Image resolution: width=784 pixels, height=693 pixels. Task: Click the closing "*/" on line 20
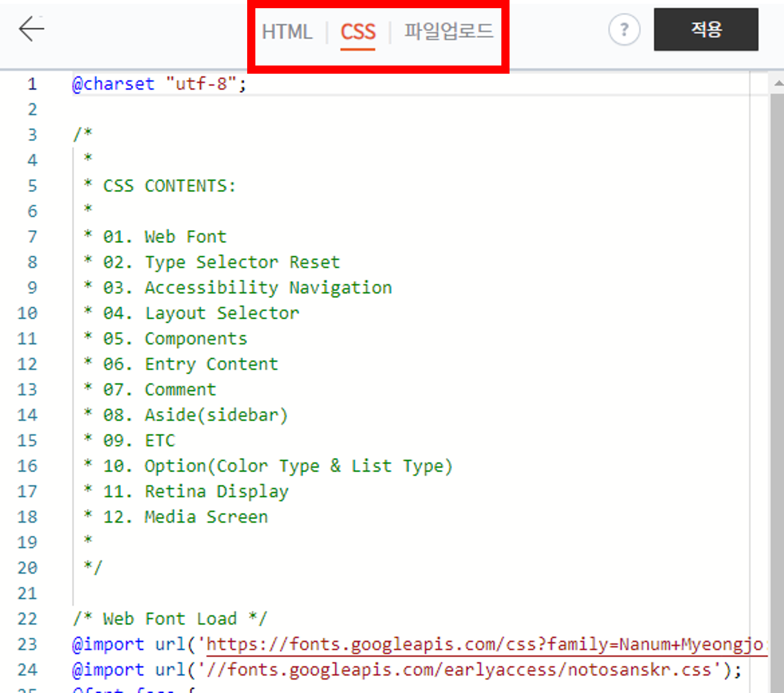coord(93,567)
